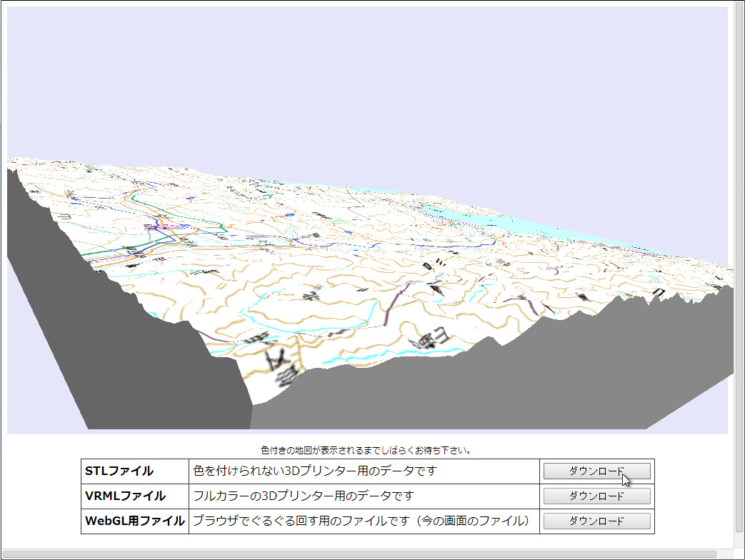Click the VRML file download button
Screen dimensions: 745x560
pos(596,496)
